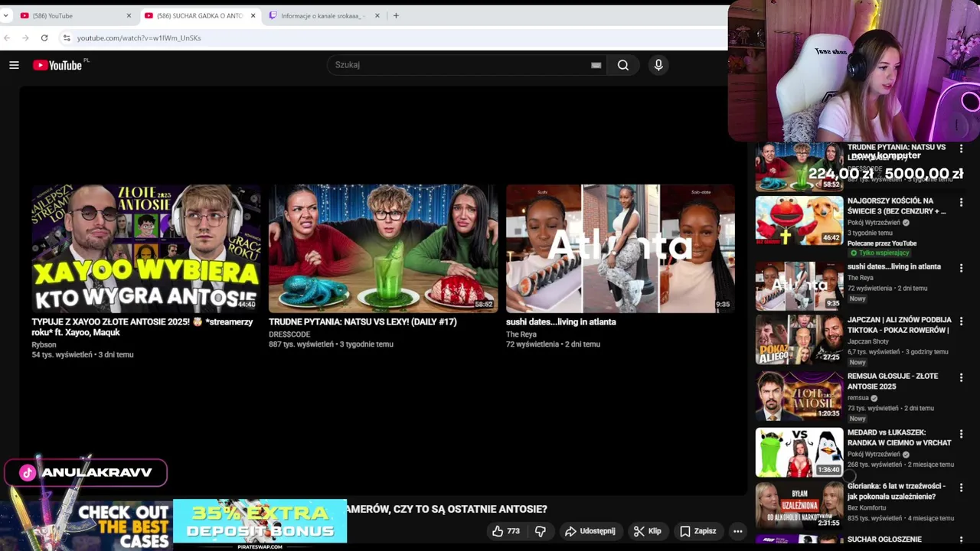
Task: Open options menu for TRUDNE PYTANIA sidebar video
Action: tap(961, 149)
